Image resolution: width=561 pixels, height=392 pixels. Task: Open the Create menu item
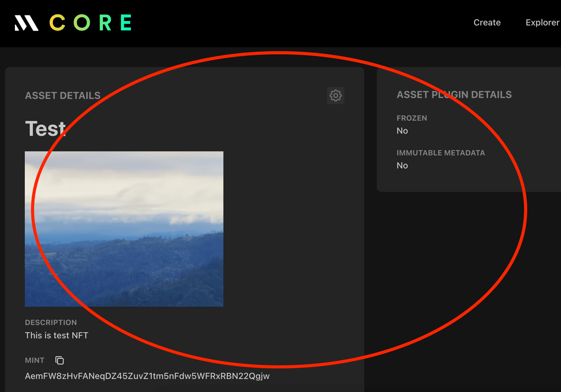(x=487, y=22)
